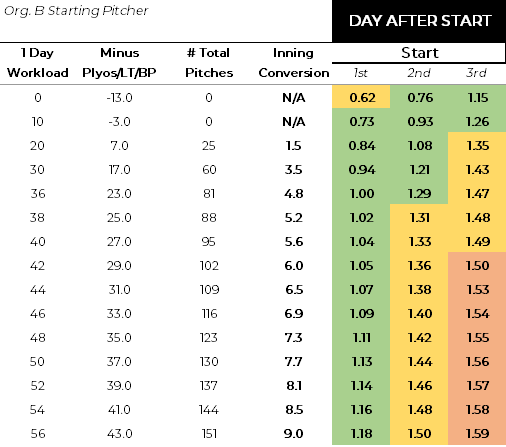The image size is (506, 447).
Task: Select inning conversion value 9.0
Action: (294, 434)
